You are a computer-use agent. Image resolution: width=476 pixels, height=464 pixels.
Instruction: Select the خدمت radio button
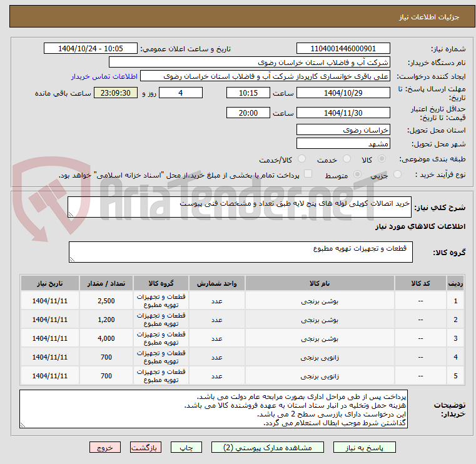pyautogui.click(x=347, y=159)
